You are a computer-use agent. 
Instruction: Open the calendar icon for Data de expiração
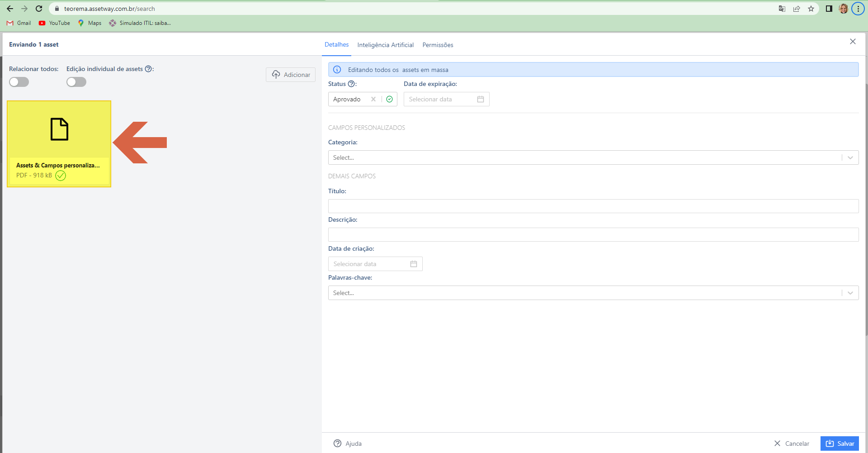(x=481, y=99)
